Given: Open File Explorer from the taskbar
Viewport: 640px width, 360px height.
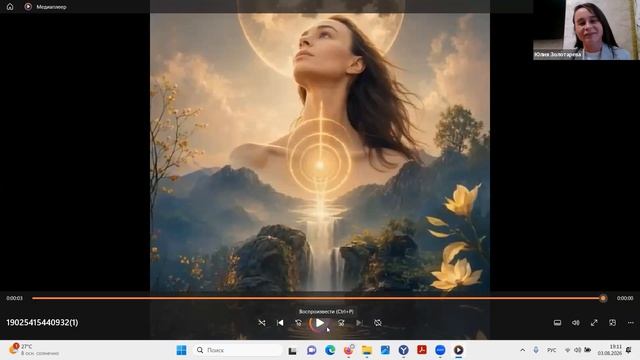Looking at the screenshot, I should (367, 350).
